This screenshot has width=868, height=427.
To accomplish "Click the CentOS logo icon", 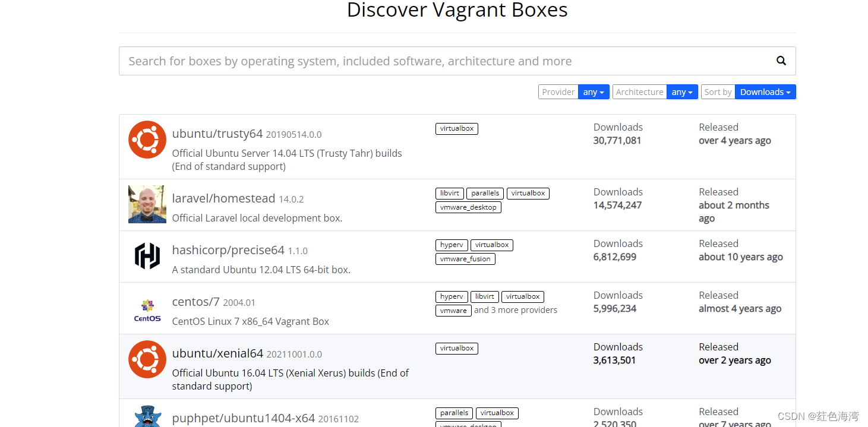I will point(147,311).
